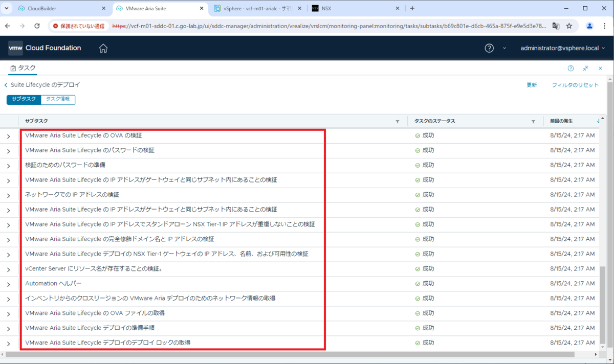Expand the パスワードの検証 subtask row
614x364 pixels.
(9, 151)
